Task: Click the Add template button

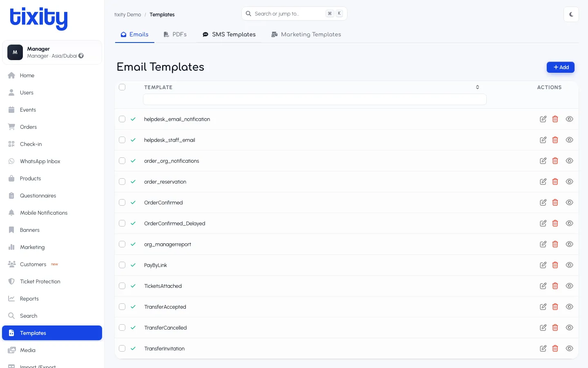Action: pos(561,67)
